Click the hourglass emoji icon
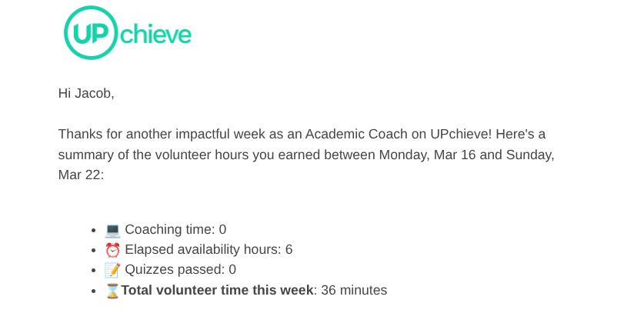The width and height of the screenshot is (644, 323). point(112,291)
